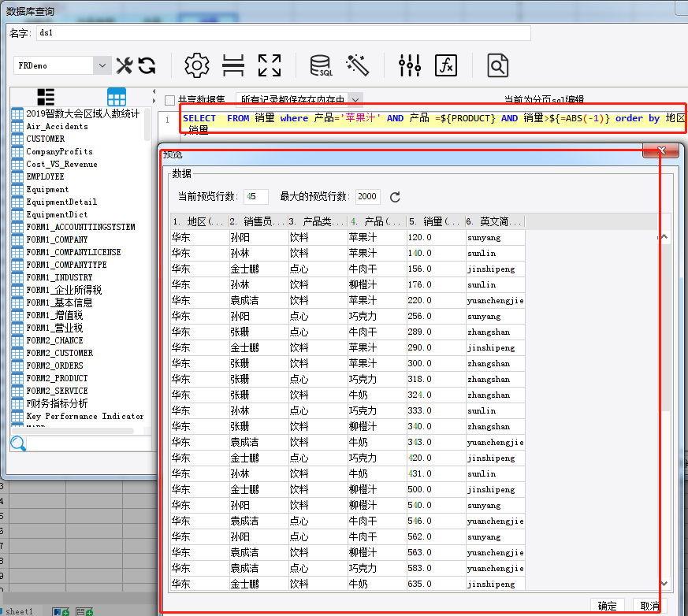Click the 确定 button in preview dialog

pos(607,606)
